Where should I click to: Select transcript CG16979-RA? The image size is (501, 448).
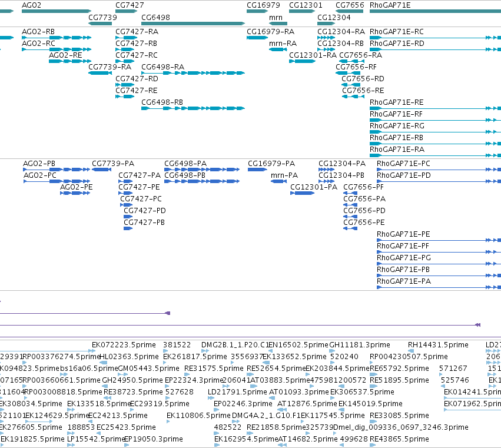click(270, 32)
